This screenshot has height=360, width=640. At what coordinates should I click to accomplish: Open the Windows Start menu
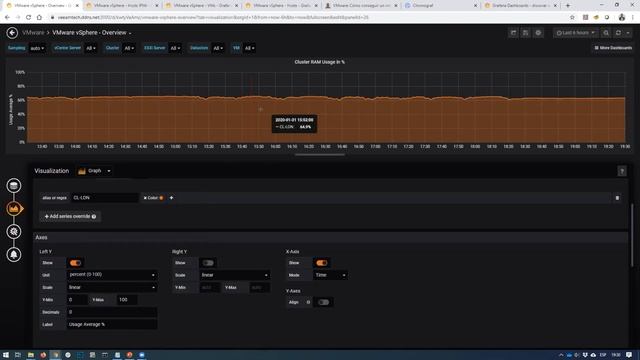coord(6,355)
